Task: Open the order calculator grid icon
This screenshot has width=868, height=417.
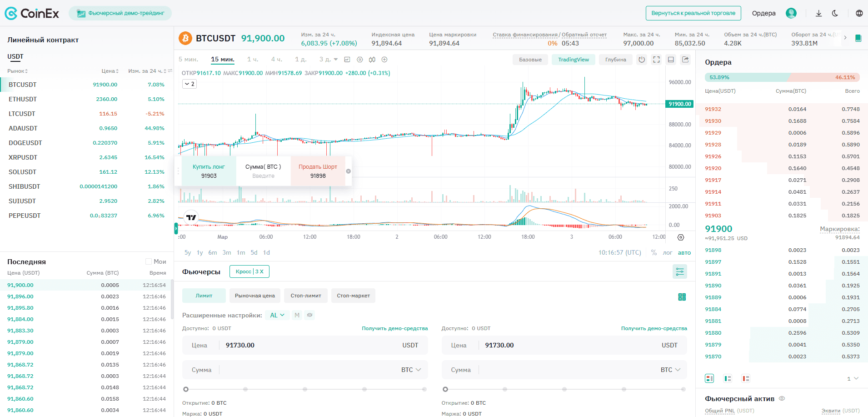Action: click(x=682, y=297)
